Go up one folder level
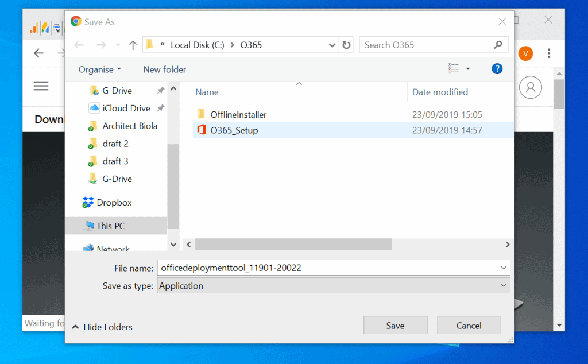 [133, 45]
